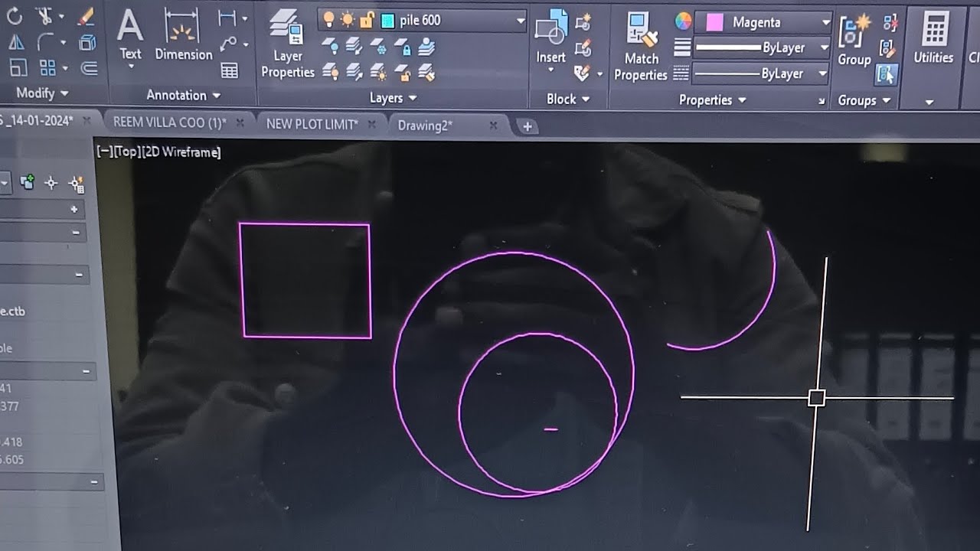Viewport: 980px width, 551px height.
Task: Click the Dimension button
Action: (184, 36)
